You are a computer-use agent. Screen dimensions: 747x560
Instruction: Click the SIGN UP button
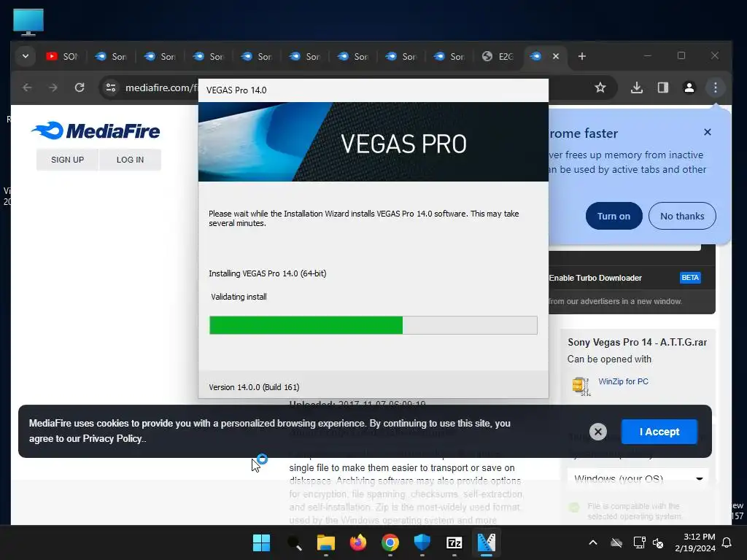[x=67, y=160]
